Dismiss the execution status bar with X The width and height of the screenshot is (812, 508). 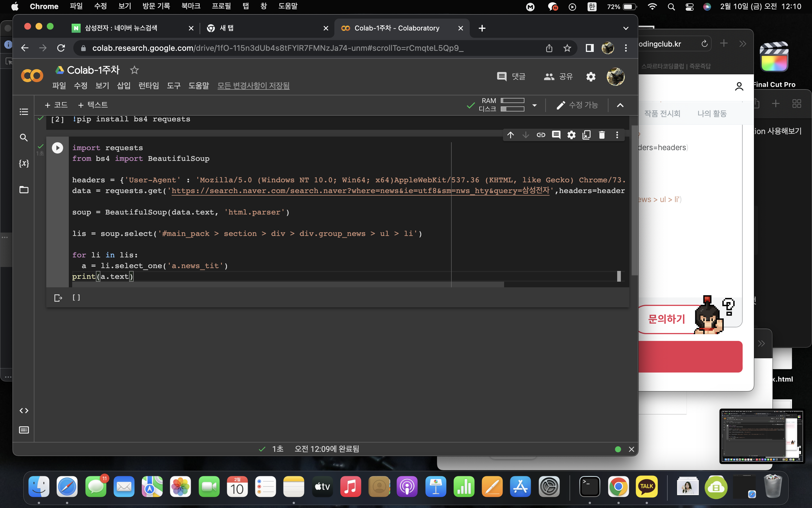pos(631,449)
